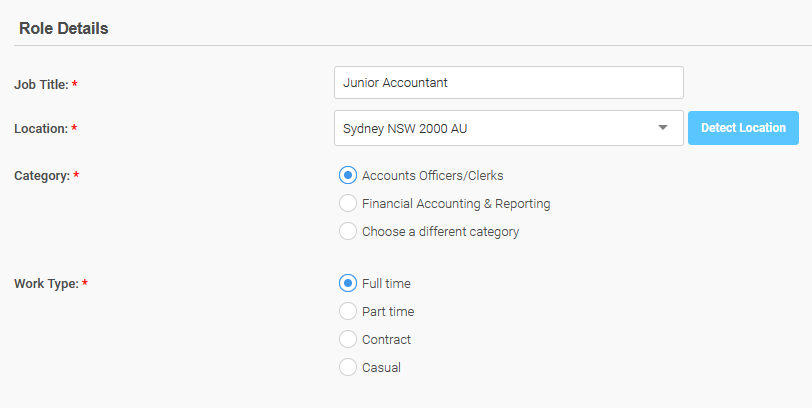The height and width of the screenshot is (408, 812).
Task: Click the 'Location:' field label
Action: click(x=41, y=128)
